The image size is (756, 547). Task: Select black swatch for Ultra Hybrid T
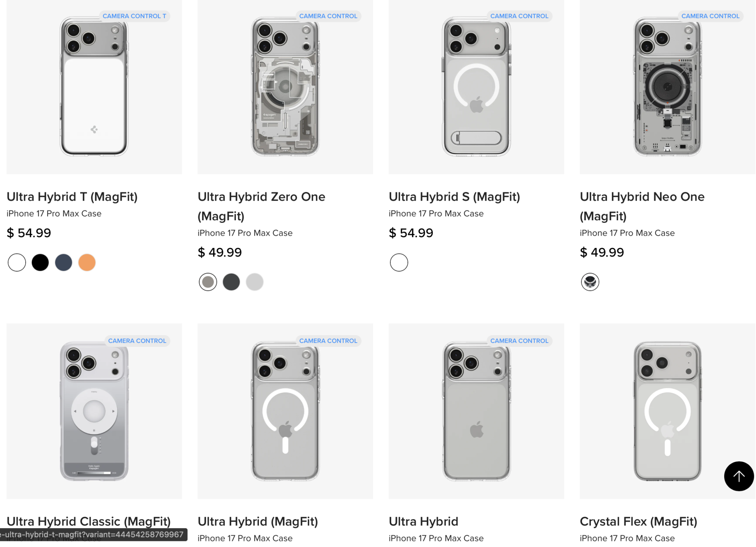(x=40, y=263)
